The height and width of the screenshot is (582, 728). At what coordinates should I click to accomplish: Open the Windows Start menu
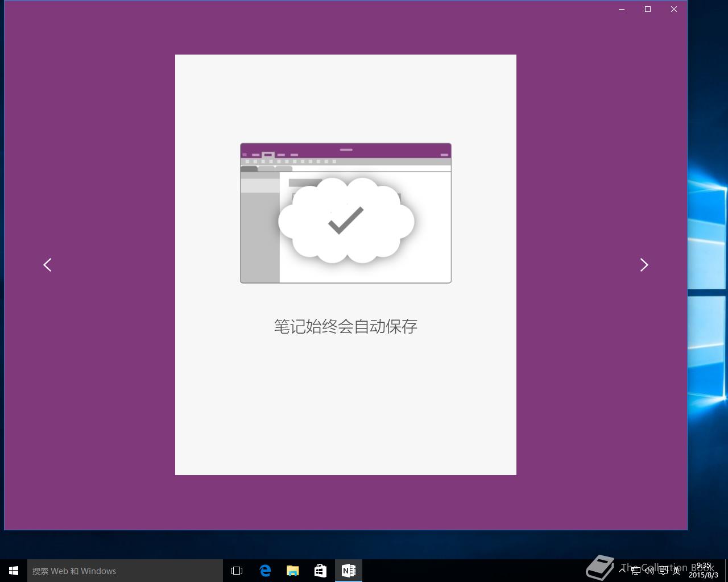coord(14,571)
